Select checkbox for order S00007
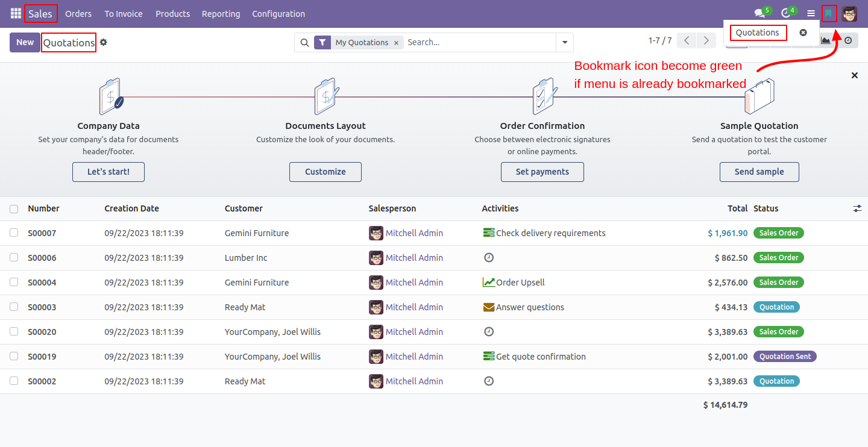The height and width of the screenshot is (447, 868). [x=14, y=233]
